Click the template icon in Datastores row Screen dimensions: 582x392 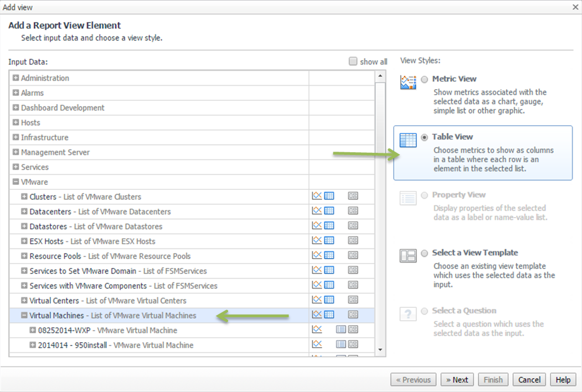click(353, 226)
